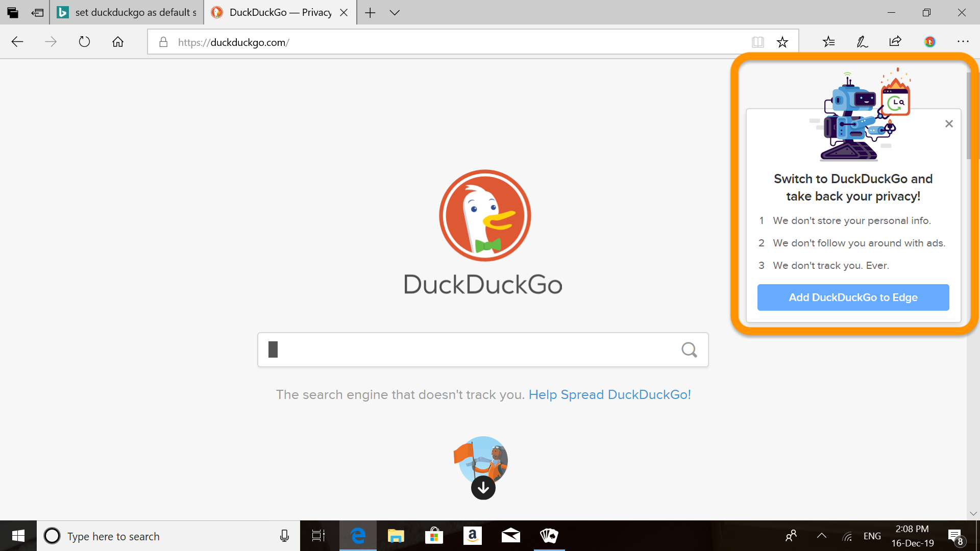
Task: Click 'We don't store your personal info.' text
Action: coord(851,220)
